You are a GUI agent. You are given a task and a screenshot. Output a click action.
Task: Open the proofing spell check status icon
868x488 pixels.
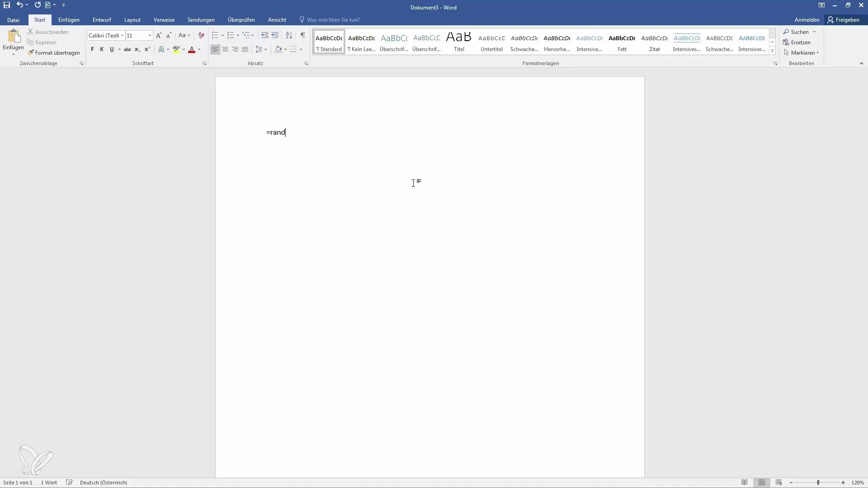(69, 483)
